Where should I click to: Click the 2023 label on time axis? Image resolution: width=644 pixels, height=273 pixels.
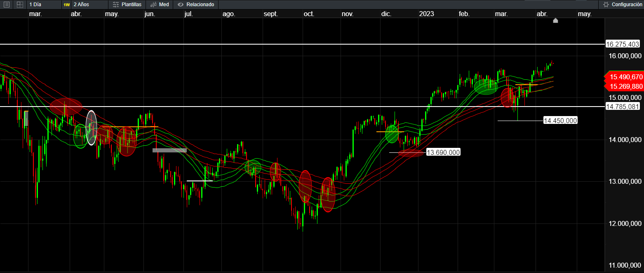[x=426, y=14]
